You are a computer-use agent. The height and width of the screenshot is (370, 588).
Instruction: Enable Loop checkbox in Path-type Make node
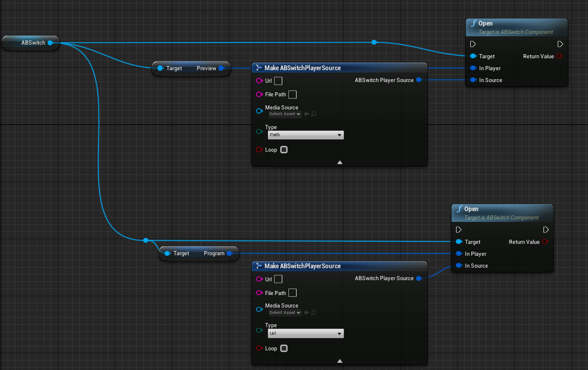pos(284,150)
